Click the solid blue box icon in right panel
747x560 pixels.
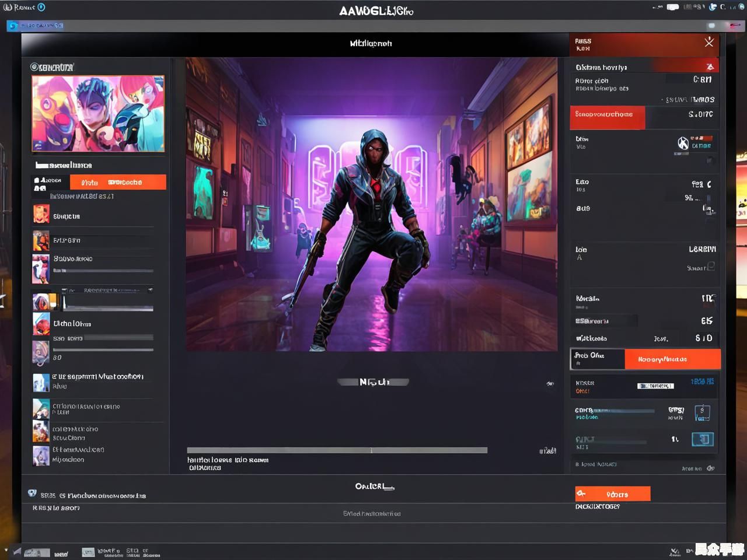click(703, 439)
